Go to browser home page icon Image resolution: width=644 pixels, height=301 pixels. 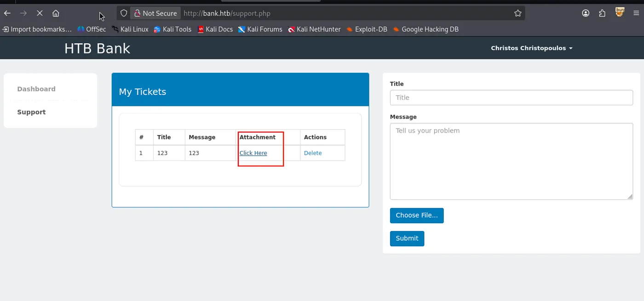pos(56,13)
